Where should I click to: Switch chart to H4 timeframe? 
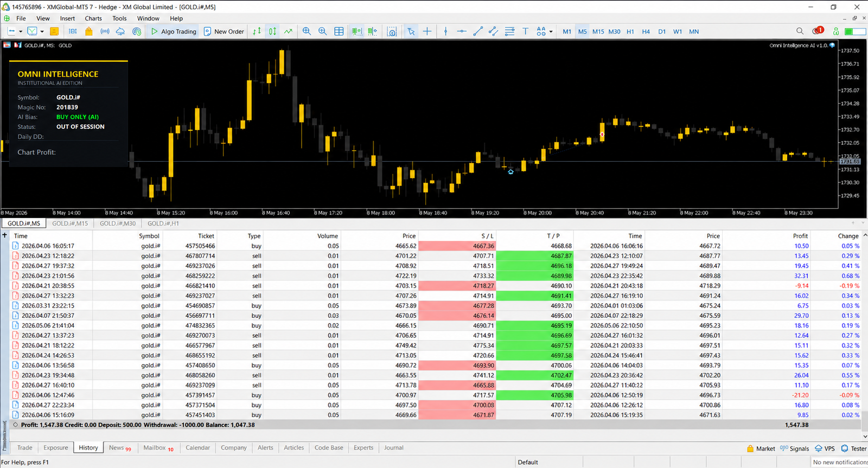(646, 31)
